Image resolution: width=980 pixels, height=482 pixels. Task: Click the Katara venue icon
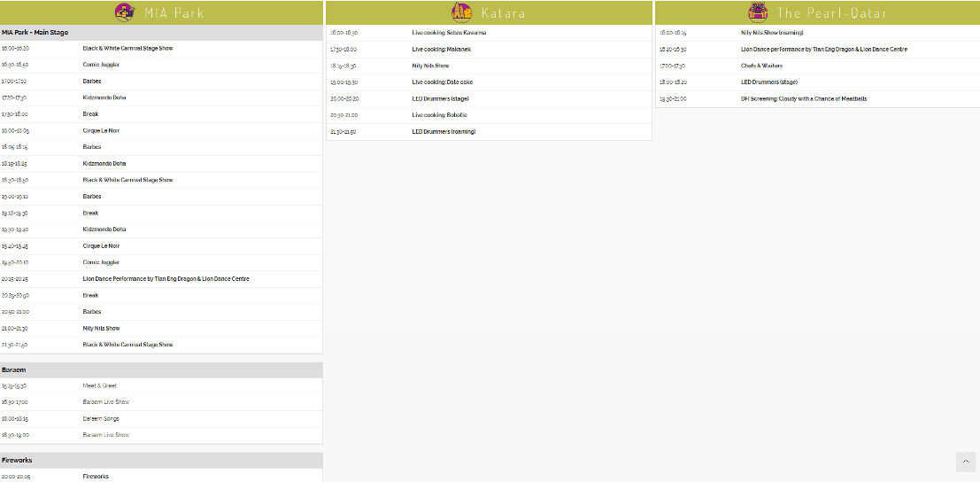tap(462, 12)
